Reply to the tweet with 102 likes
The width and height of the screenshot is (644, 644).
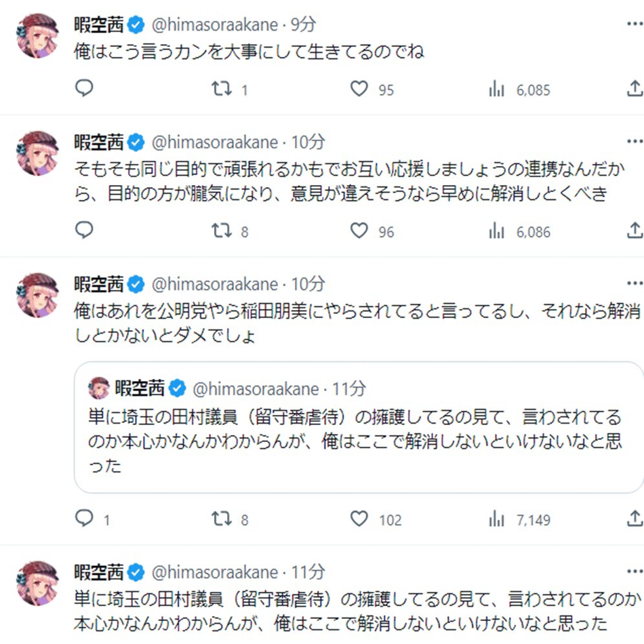coord(84,519)
